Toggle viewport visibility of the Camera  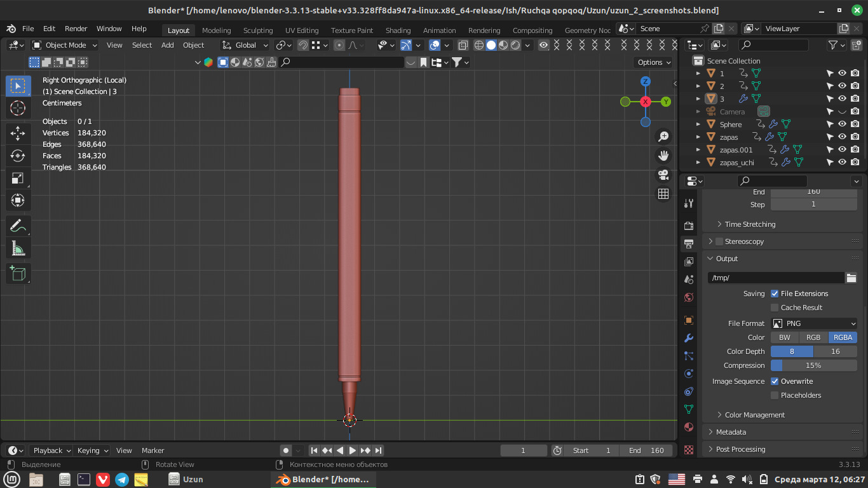(842, 111)
